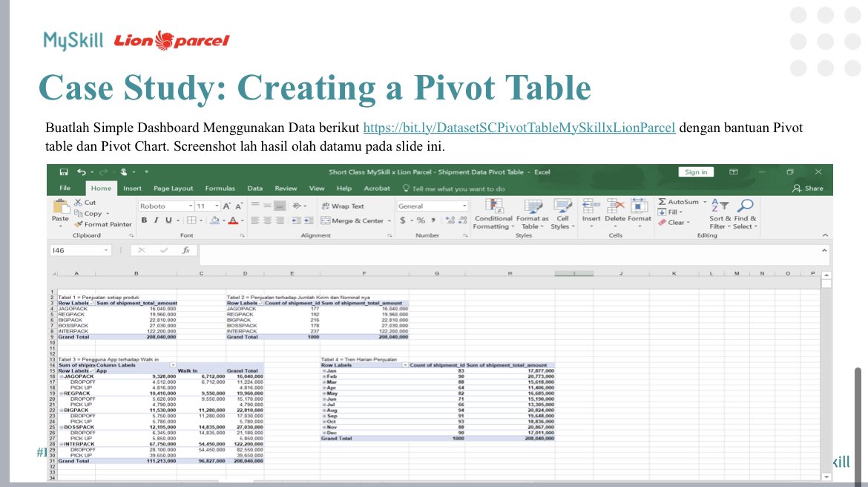
Task: Collapse the ribbon with chevron arrow
Action: [x=826, y=235]
